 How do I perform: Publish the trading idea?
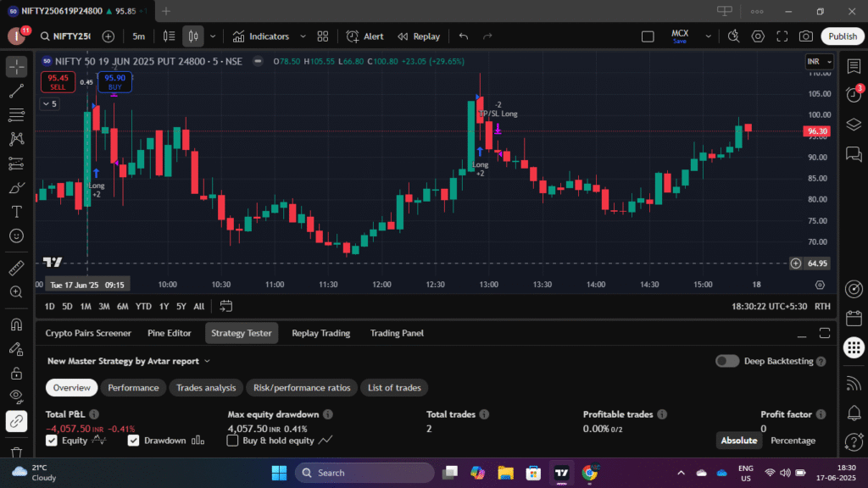(843, 36)
